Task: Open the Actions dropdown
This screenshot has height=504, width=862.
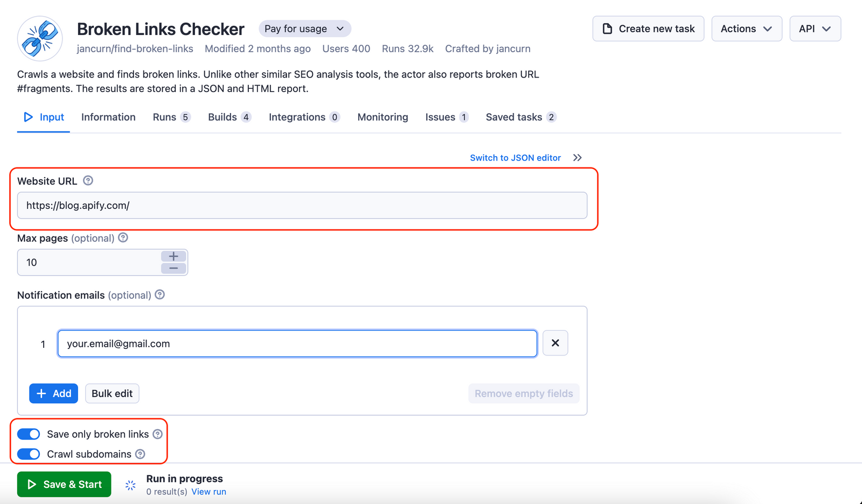Action: point(747,29)
